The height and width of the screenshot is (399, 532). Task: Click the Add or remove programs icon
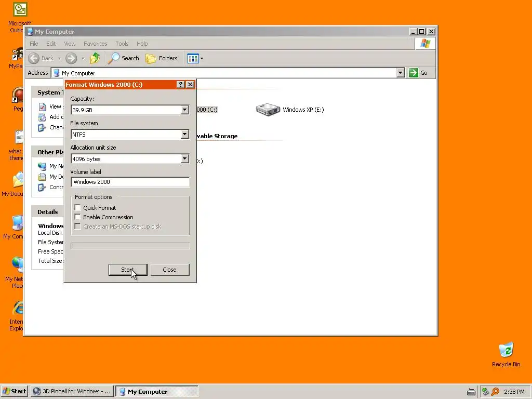click(42, 117)
